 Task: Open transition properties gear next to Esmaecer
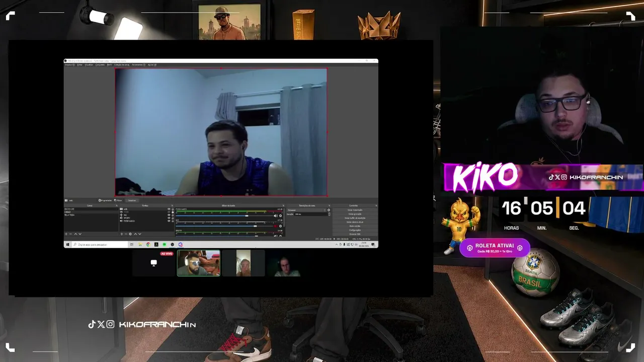(329, 210)
